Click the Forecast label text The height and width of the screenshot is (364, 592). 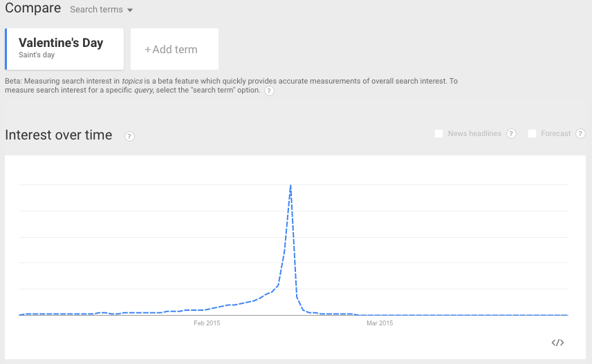556,134
